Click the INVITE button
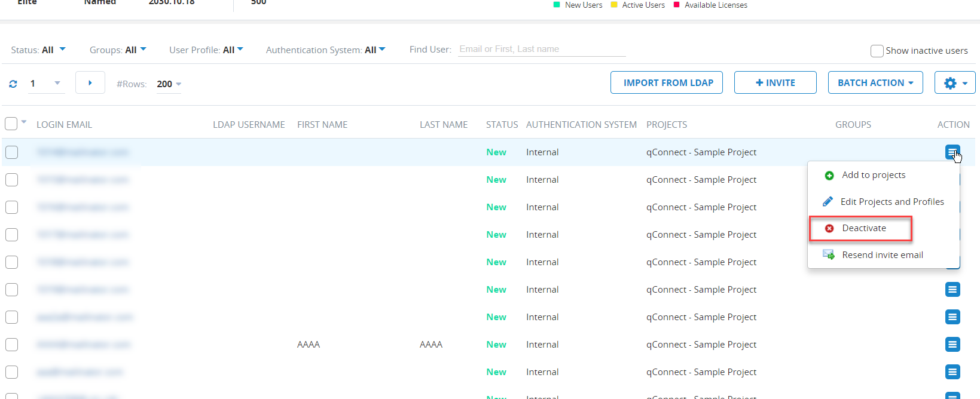980x399 pixels. (x=775, y=83)
